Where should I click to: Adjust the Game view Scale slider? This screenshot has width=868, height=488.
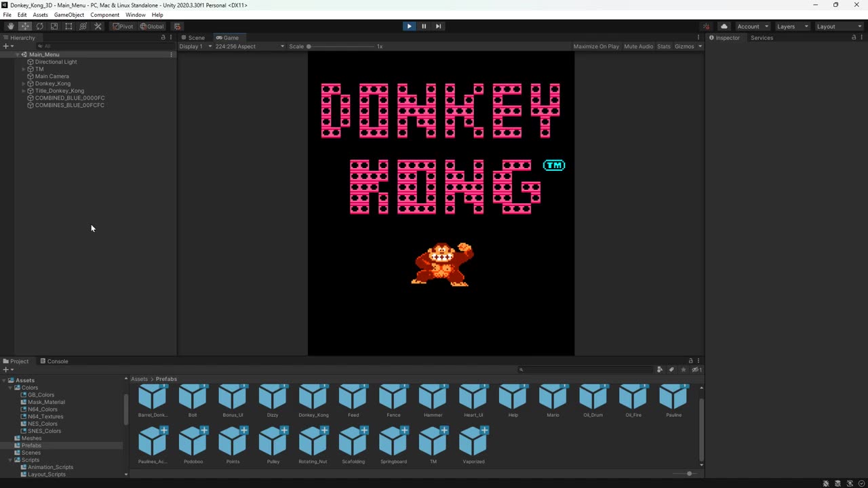pyautogui.click(x=342, y=46)
